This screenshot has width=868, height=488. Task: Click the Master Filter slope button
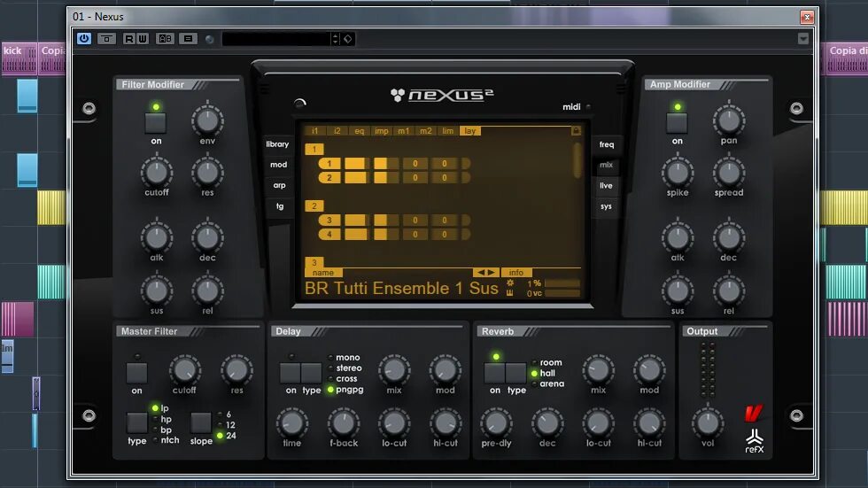click(201, 422)
